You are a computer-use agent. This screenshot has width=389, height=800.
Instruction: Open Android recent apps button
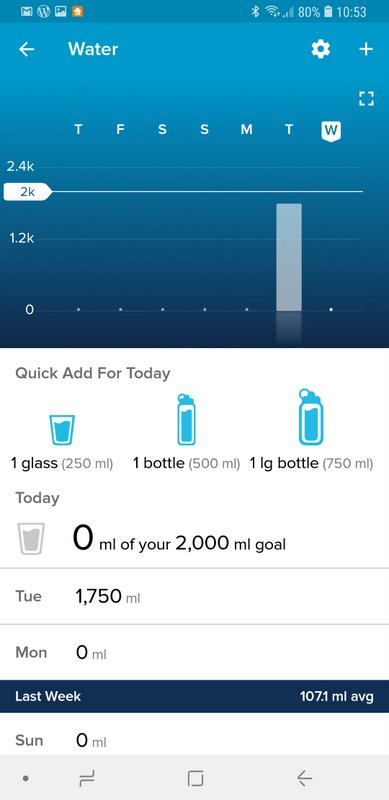coord(87,779)
